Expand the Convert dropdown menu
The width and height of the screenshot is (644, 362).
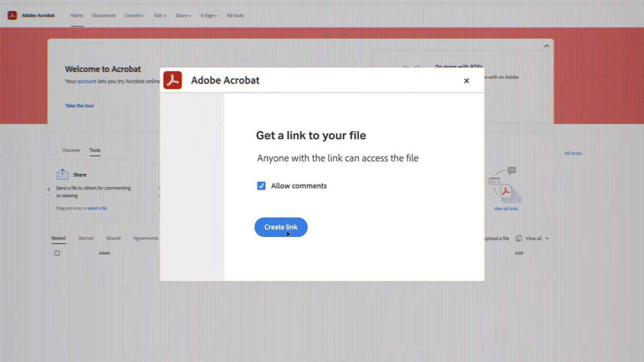pyautogui.click(x=134, y=15)
